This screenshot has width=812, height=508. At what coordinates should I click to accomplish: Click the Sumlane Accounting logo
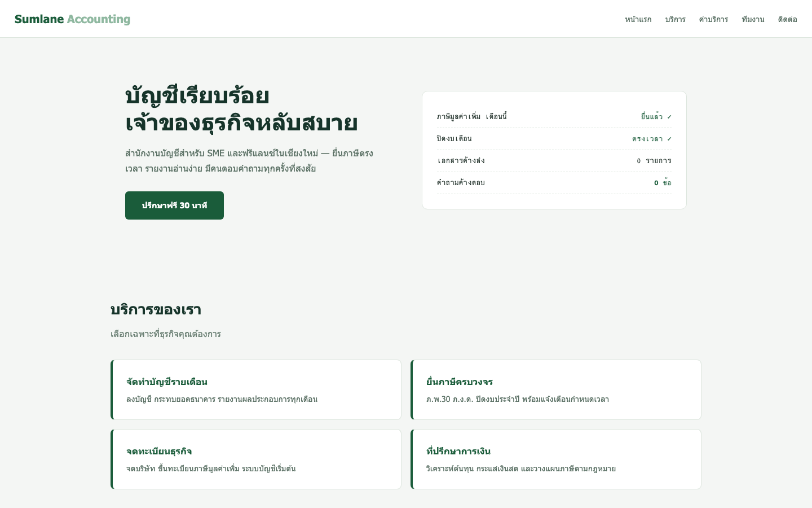pyautogui.click(x=72, y=19)
